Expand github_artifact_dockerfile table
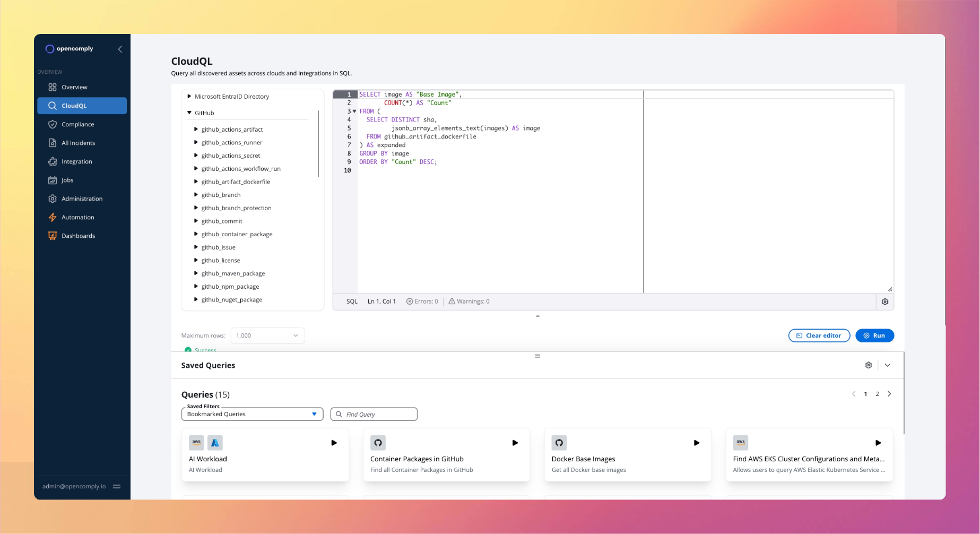Viewport: 980px width, 534px height. pyautogui.click(x=196, y=182)
